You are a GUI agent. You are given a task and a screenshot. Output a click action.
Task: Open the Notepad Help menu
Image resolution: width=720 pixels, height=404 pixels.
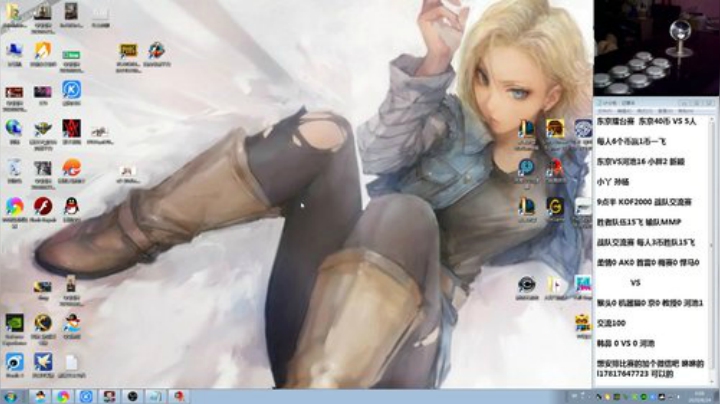pos(686,111)
